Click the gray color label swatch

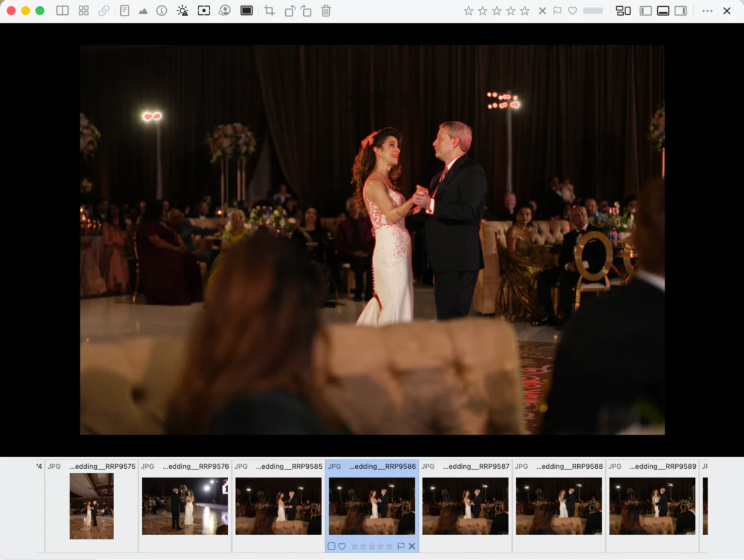pyautogui.click(x=593, y=11)
